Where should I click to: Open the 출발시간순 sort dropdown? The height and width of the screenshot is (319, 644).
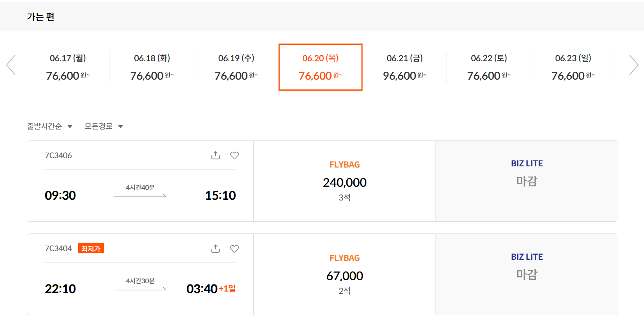49,126
